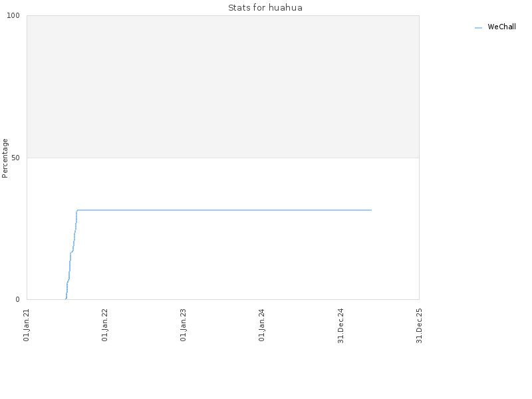Click the line's start point at zero
The image size is (532, 399).
click(65, 299)
